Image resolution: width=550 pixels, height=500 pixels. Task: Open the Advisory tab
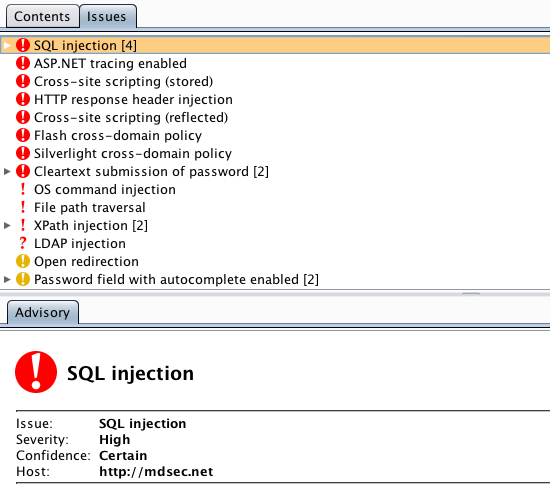click(43, 312)
